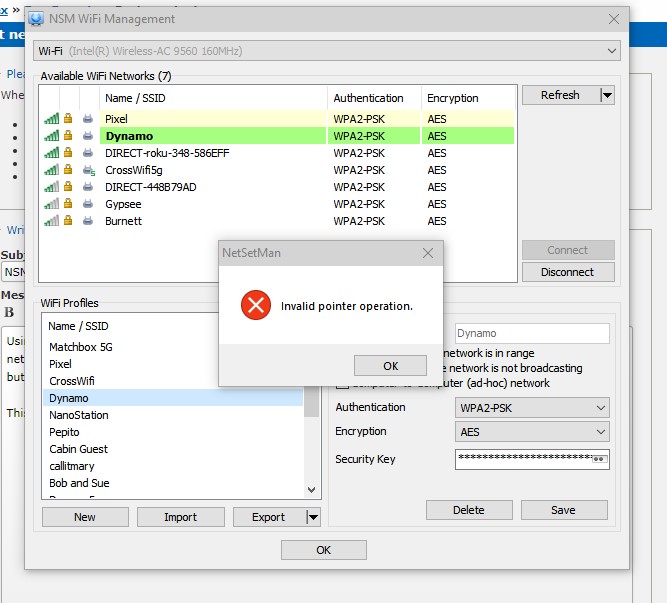Viewport: 667px width, 603px height.
Task: Click the greyed-out Connect button
Action: point(568,250)
